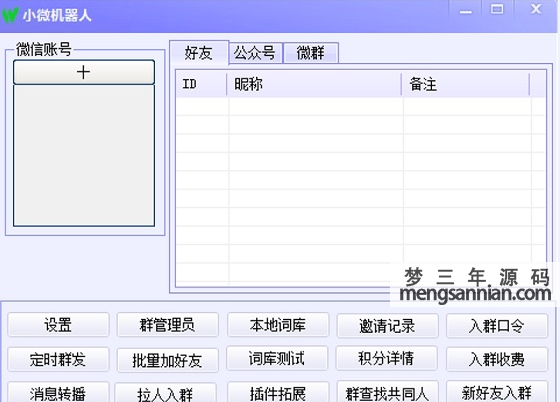Open 入群收费 settings
The width and height of the screenshot is (560, 402).
[x=497, y=359]
